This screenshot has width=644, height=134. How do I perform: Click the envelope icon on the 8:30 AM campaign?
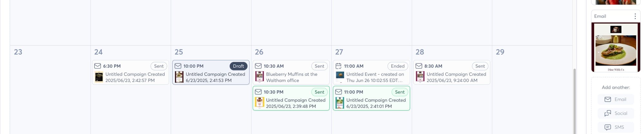pyautogui.click(x=419, y=66)
